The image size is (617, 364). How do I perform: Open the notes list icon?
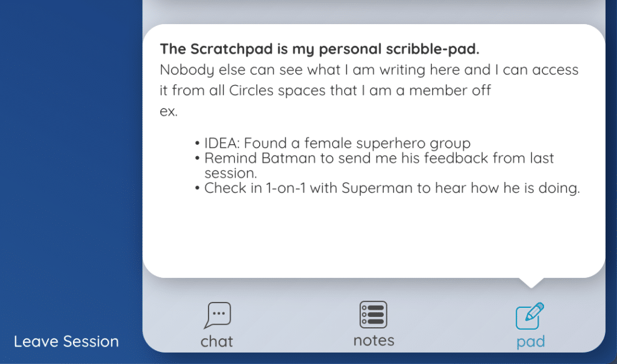coord(374,315)
